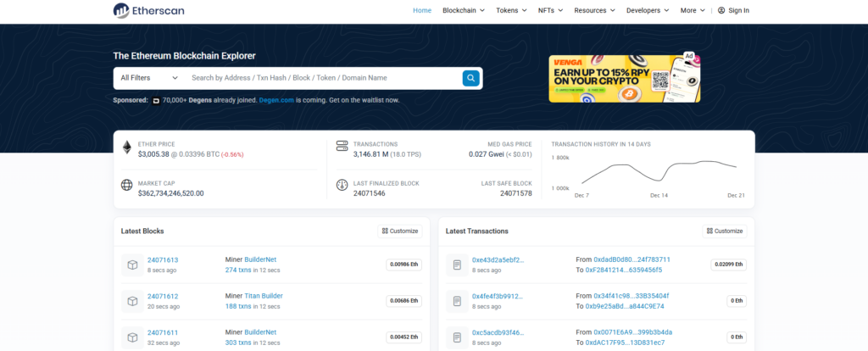Click the globe icon next to Market Cap
Image resolution: width=868 pixels, height=351 pixels.
(127, 185)
